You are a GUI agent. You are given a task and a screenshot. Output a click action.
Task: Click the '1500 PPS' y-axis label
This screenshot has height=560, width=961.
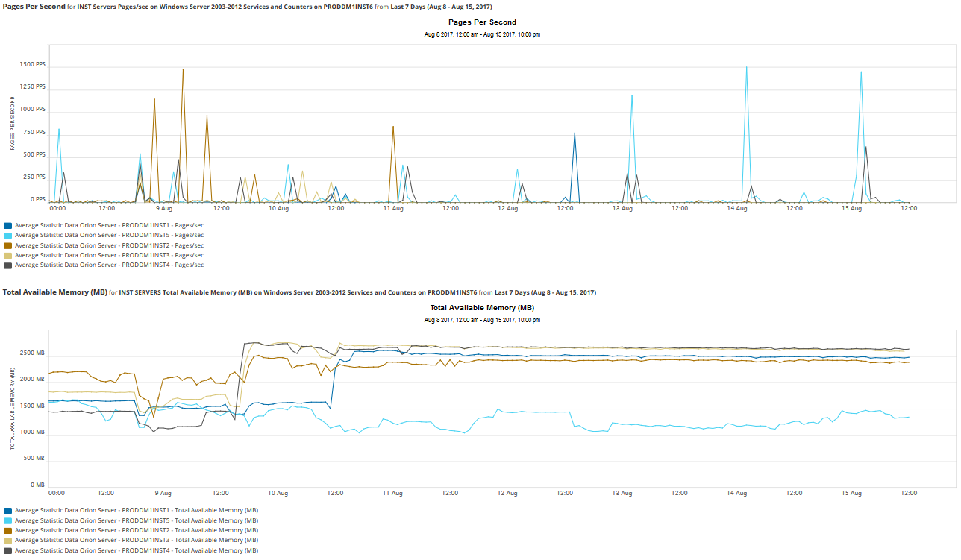[33, 65]
